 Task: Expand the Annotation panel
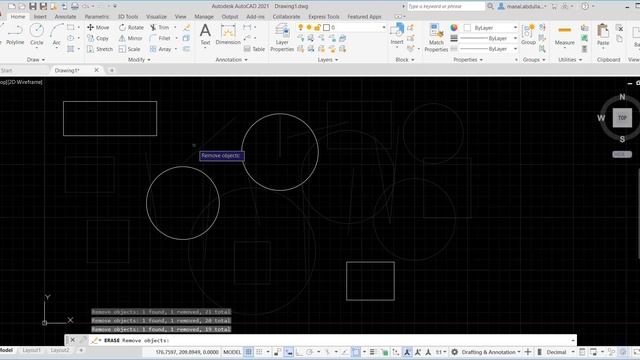(x=231, y=60)
